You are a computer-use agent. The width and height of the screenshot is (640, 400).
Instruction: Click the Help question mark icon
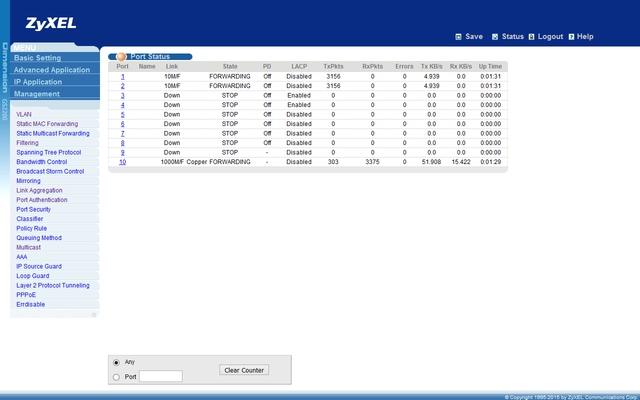point(571,37)
